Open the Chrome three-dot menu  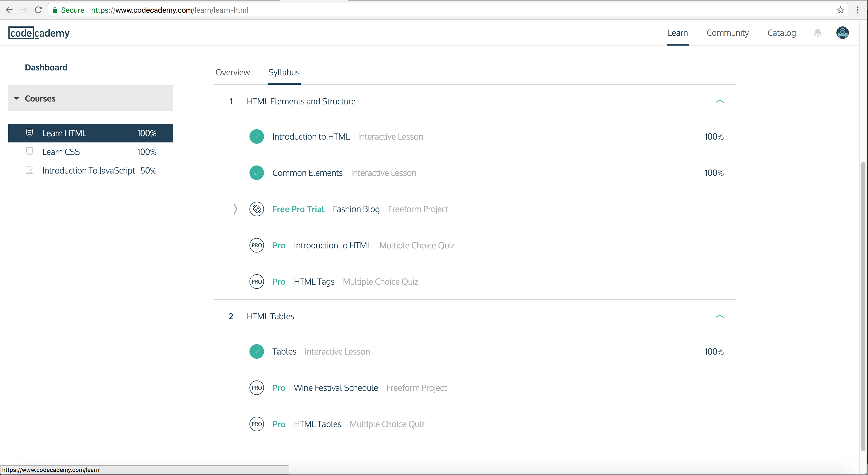858,10
